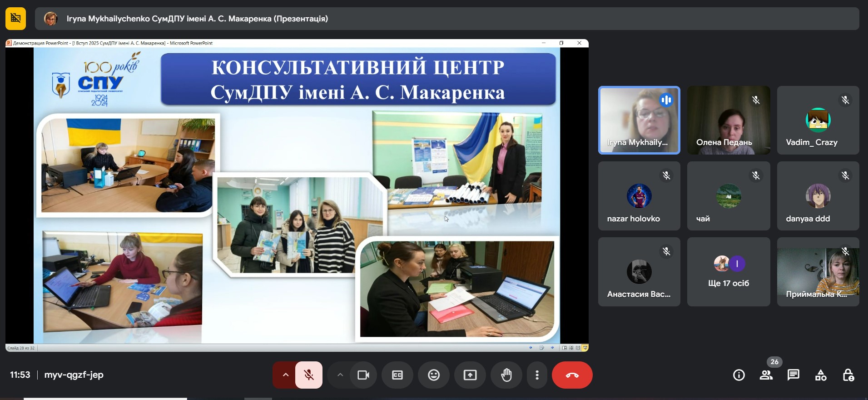Open the activities panel

click(821, 375)
